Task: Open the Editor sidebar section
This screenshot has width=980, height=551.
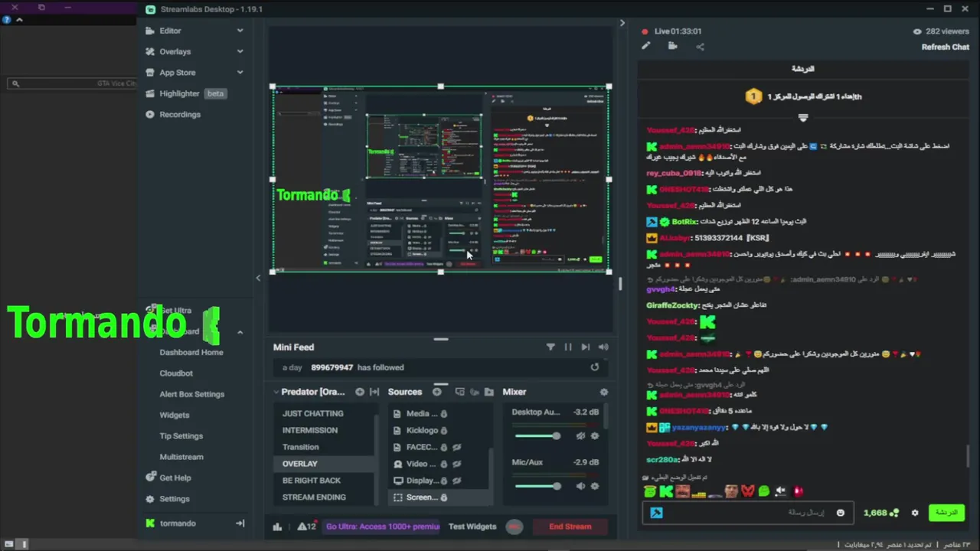Action: (170, 31)
